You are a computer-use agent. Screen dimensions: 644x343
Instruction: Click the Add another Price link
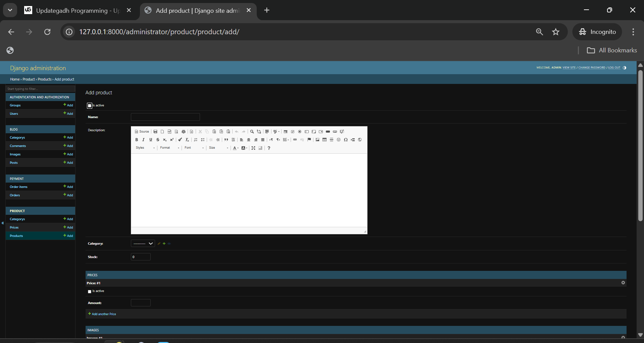104,314
